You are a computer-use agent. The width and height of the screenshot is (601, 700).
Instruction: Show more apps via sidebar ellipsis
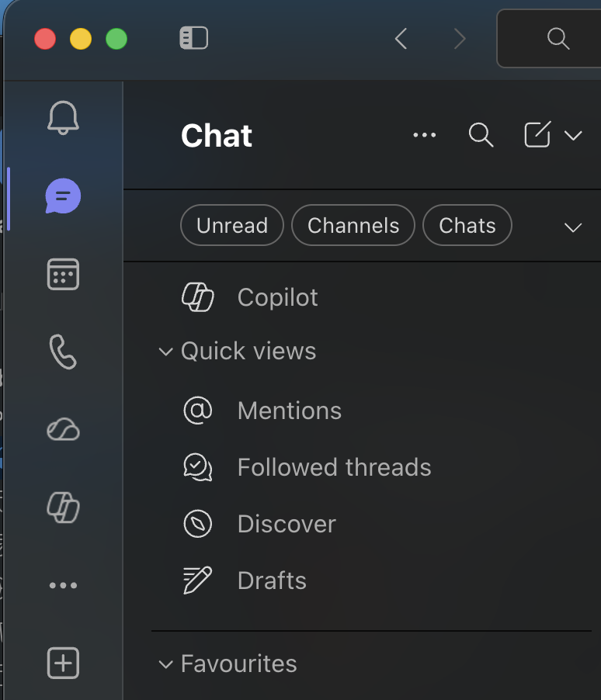(63, 585)
